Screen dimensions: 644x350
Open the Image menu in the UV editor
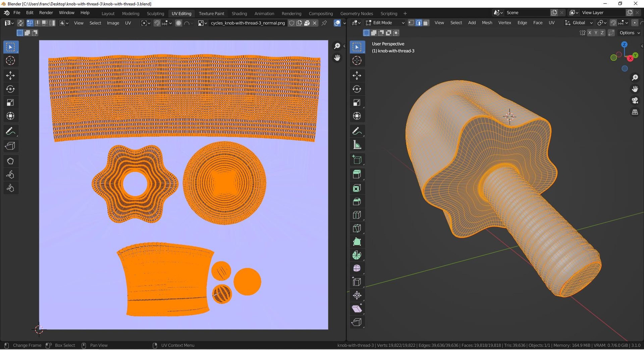[x=113, y=23]
